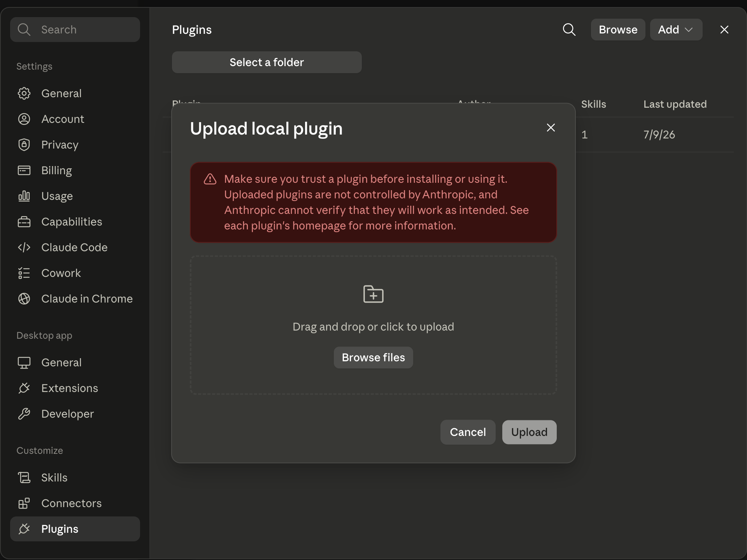Click the Last updated column header

[675, 104]
